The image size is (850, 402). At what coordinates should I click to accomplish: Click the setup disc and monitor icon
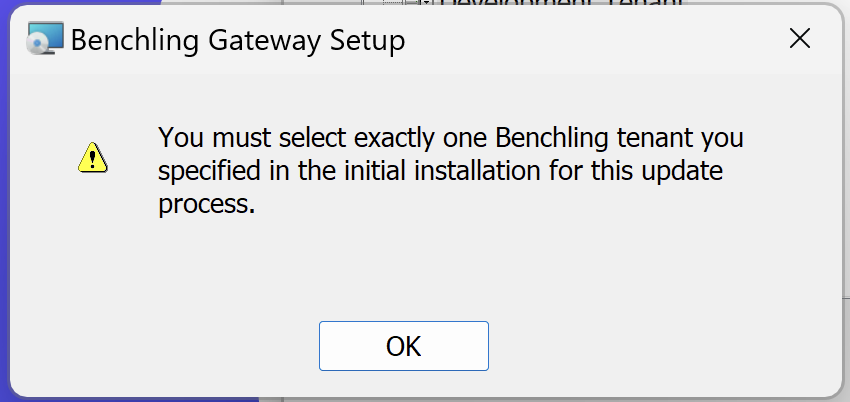tap(45, 38)
